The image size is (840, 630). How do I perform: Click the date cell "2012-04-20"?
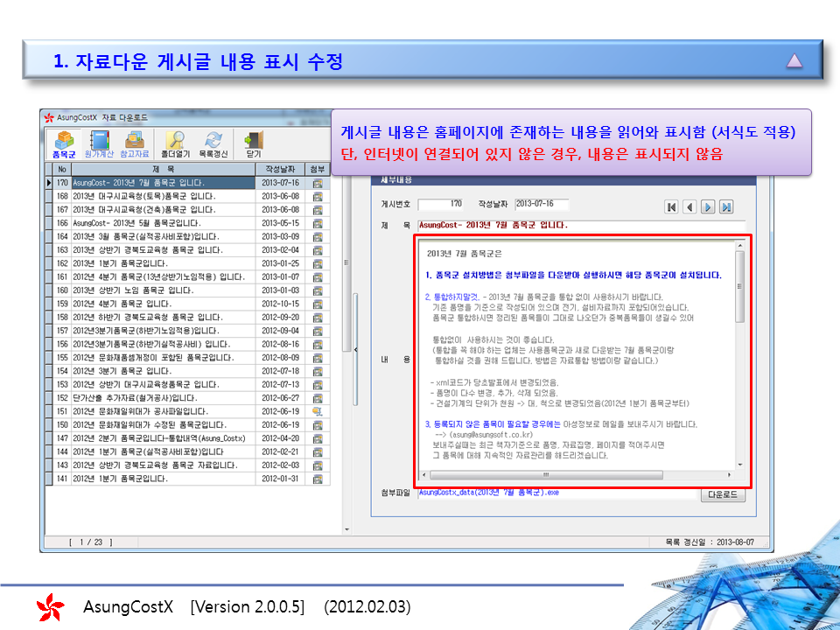280,438
